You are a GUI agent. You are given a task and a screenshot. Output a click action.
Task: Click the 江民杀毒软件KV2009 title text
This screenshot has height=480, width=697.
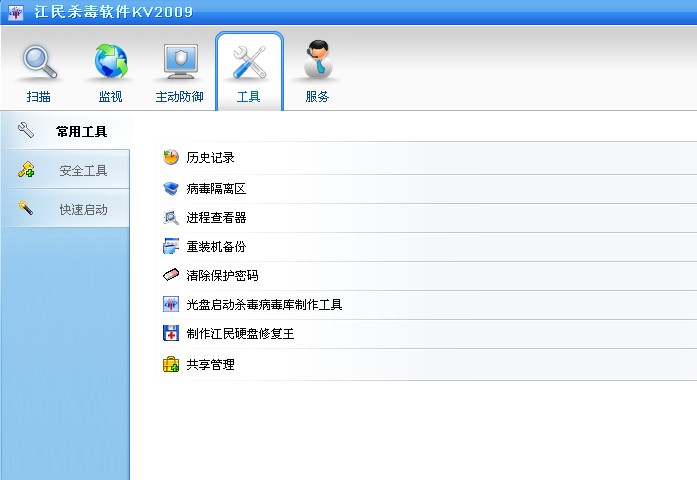coord(114,12)
